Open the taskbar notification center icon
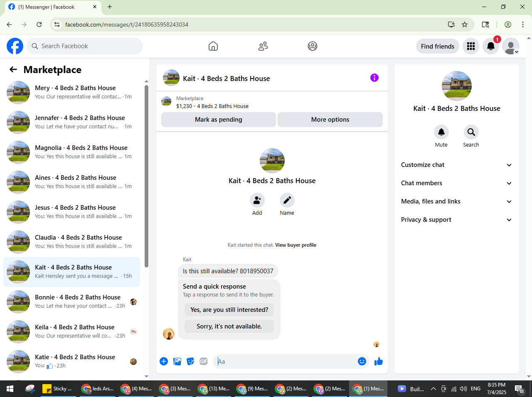The height and width of the screenshot is (397, 532). pos(520,389)
